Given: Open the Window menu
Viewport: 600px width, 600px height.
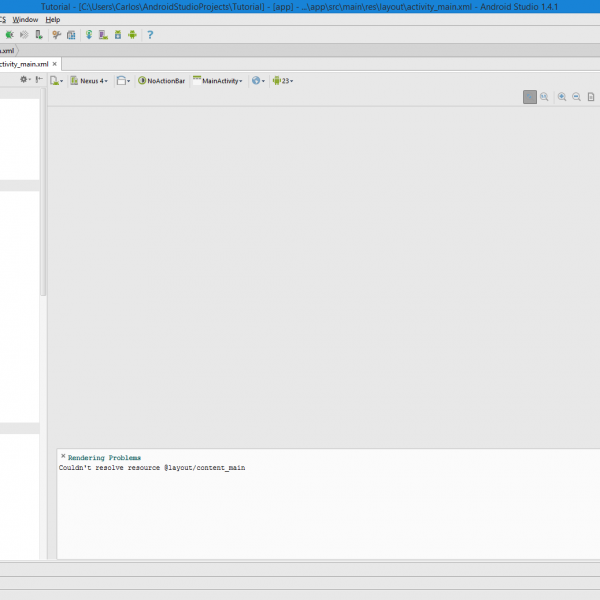Looking at the screenshot, I should (26, 19).
